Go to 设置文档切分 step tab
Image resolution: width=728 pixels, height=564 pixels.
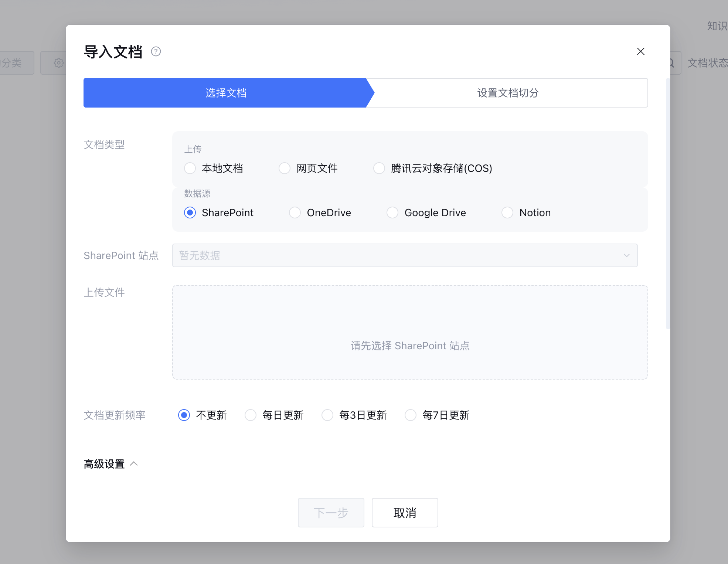[x=508, y=93]
